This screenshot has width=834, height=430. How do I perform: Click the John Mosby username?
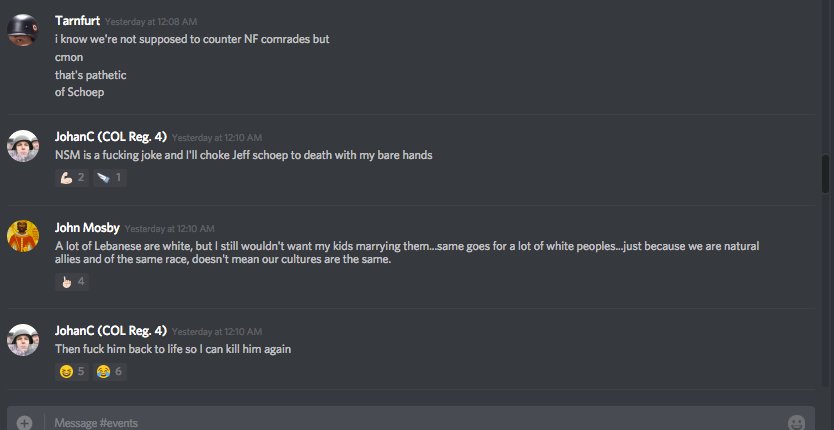87,228
